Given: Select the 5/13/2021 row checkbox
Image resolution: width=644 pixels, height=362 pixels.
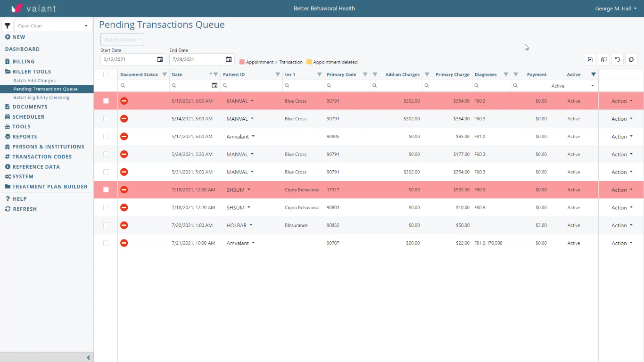Looking at the screenshot, I should (106, 101).
